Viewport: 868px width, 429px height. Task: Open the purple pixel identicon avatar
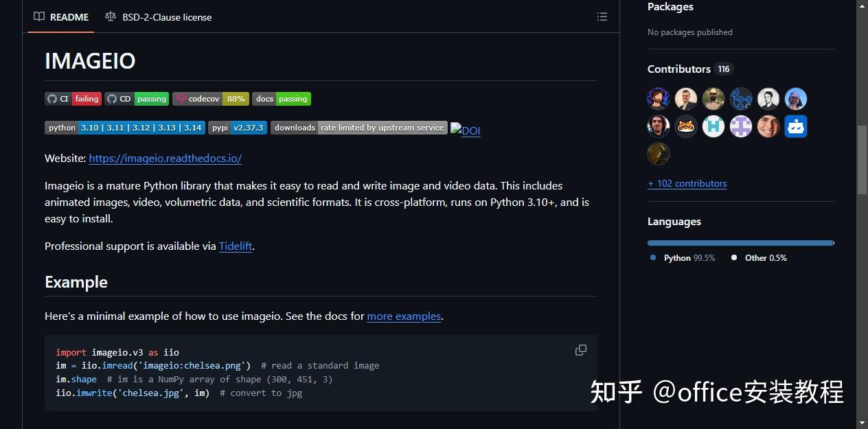click(x=741, y=126)
